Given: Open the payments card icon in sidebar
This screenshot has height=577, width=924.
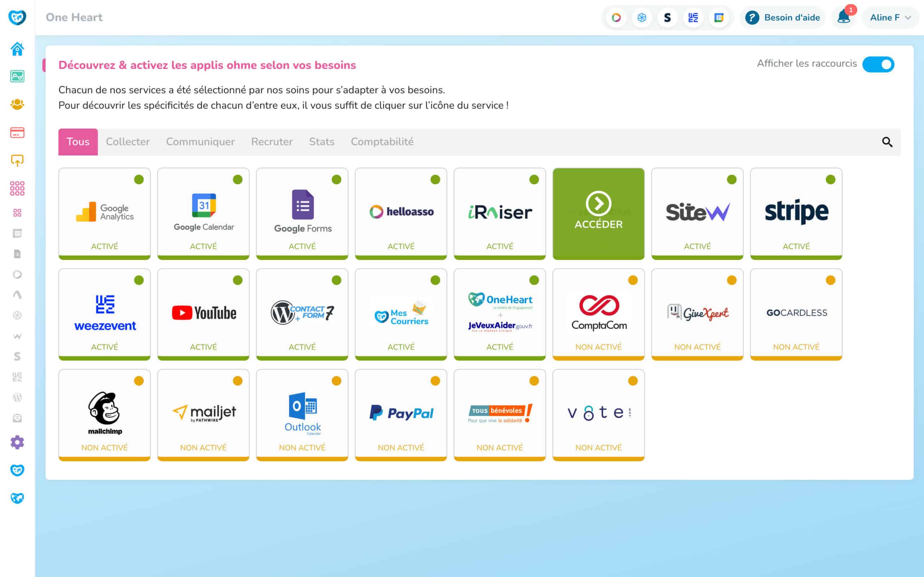Looking at the screenshot, I should point(17,132).
